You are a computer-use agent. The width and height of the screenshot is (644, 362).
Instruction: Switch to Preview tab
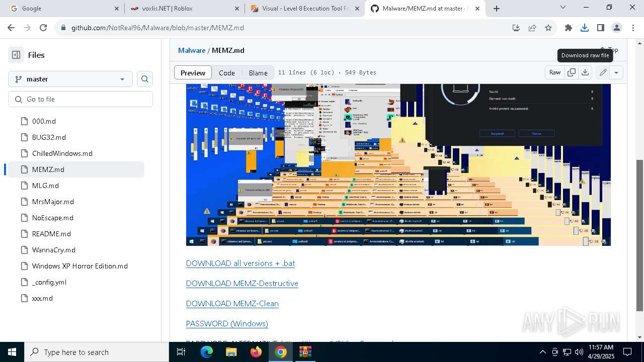(x=193, y=72)
